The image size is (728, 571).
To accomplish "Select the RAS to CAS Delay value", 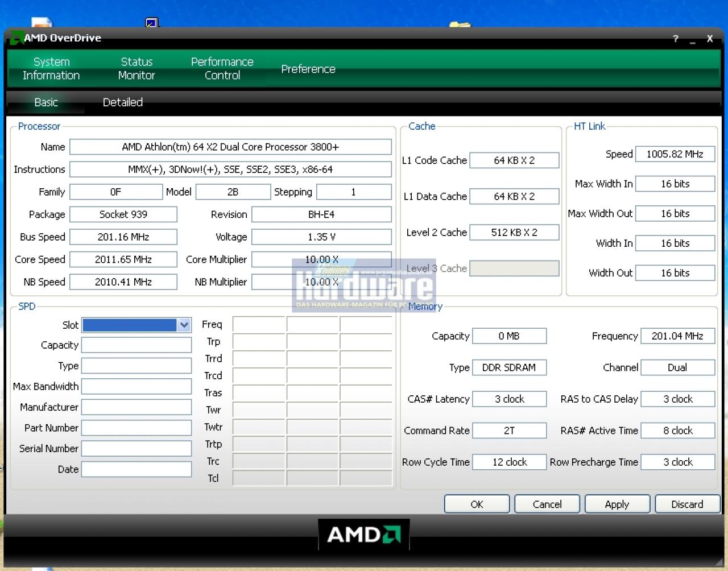I will click(x=677, y=399).
